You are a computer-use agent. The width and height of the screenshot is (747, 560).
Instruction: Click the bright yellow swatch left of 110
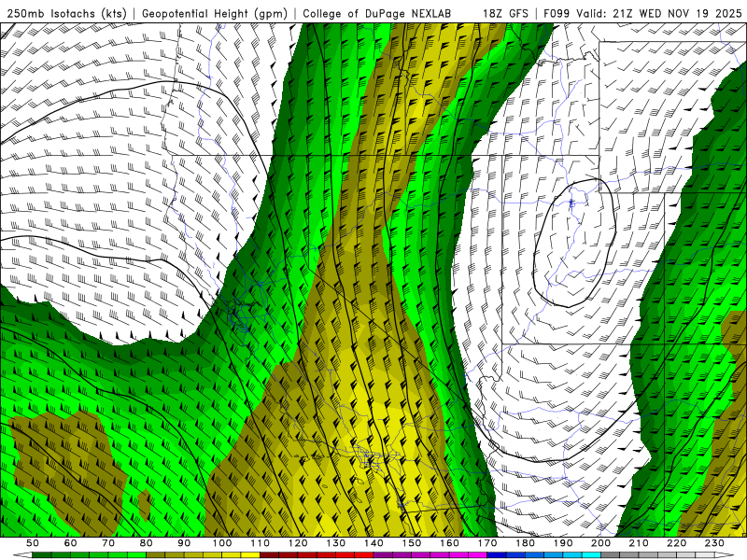pyautogui.click(x=250, y=555)
